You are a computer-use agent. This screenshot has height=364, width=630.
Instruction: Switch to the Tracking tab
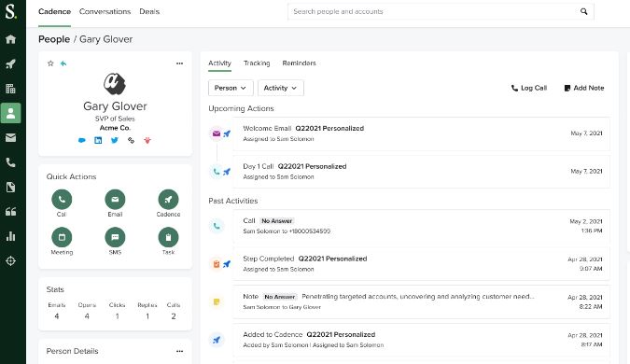[257, 63]
